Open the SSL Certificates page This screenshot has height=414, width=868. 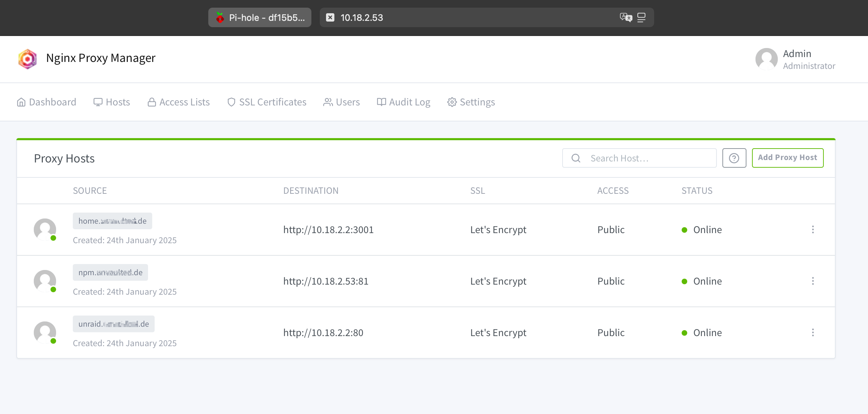tap(267, 102)
